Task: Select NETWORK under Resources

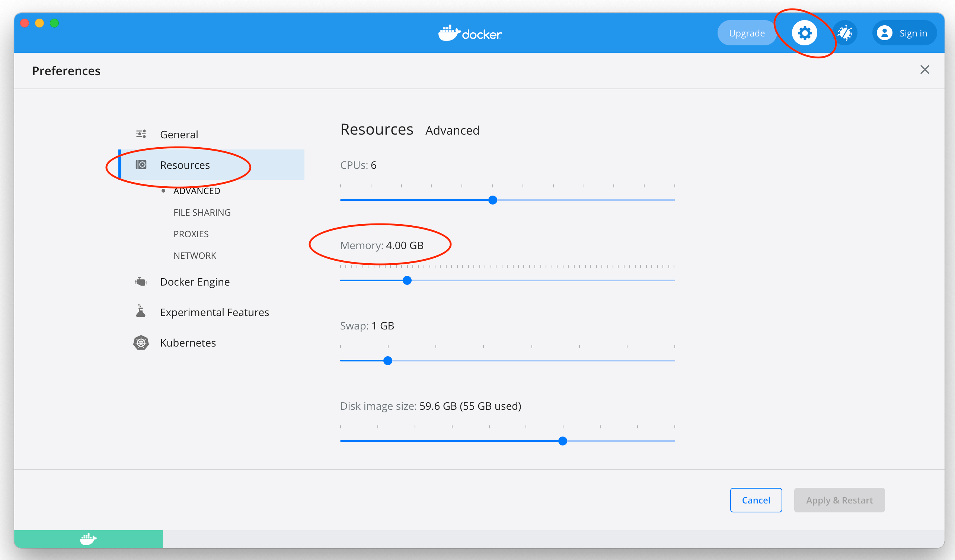Action: click(x=195, y=255)
